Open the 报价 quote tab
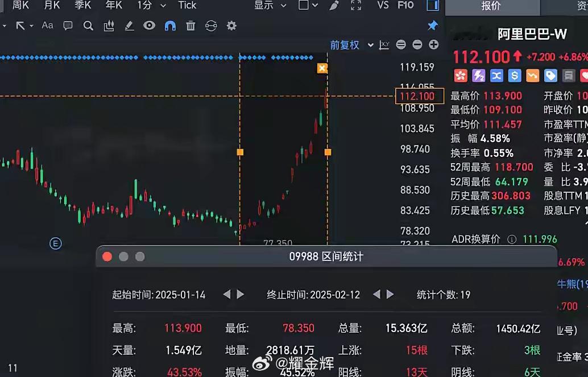Image resolution: width=588 pixels, height=377 pixels. (491, 6)
